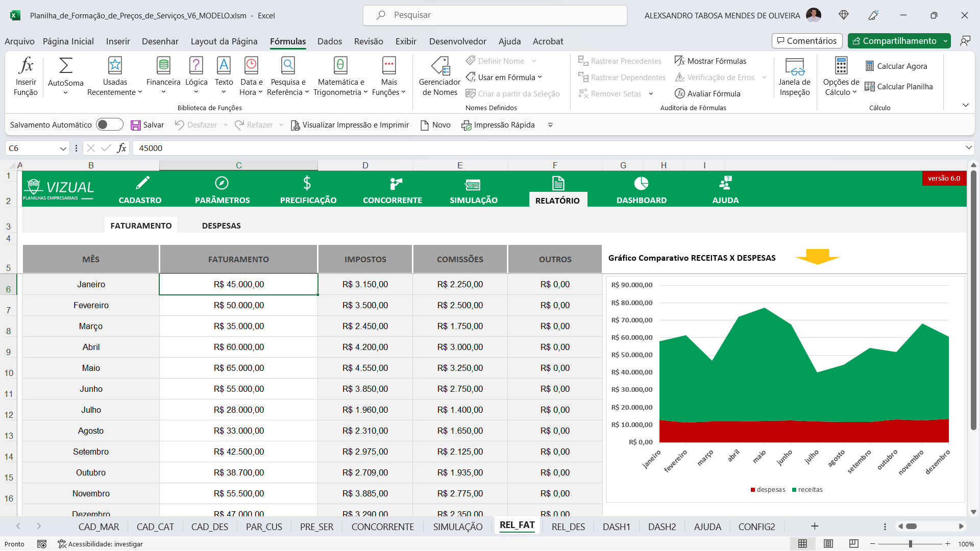Open the Mais Funções menu
This screenshot has width=980, height=551.
[389, 77]
